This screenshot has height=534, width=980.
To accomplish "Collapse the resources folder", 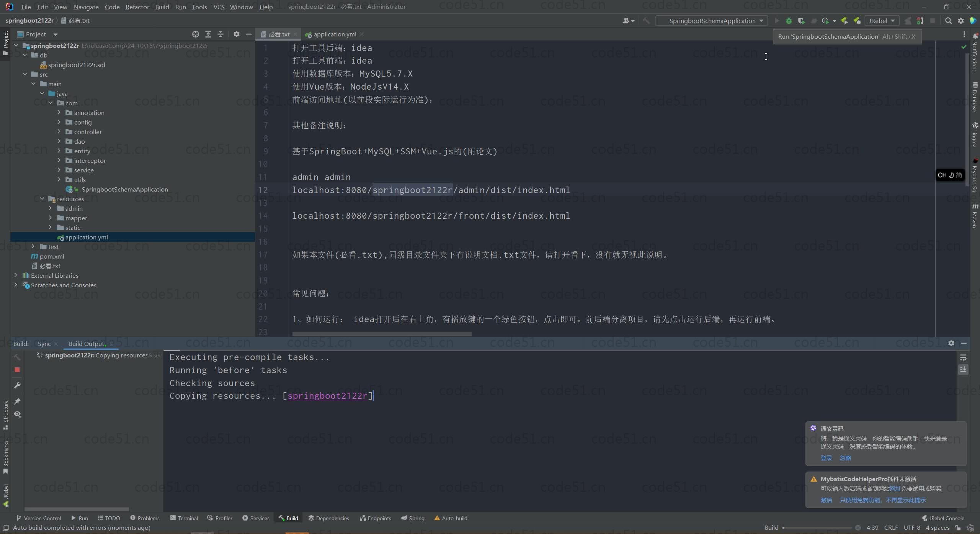I will (42, 199).
